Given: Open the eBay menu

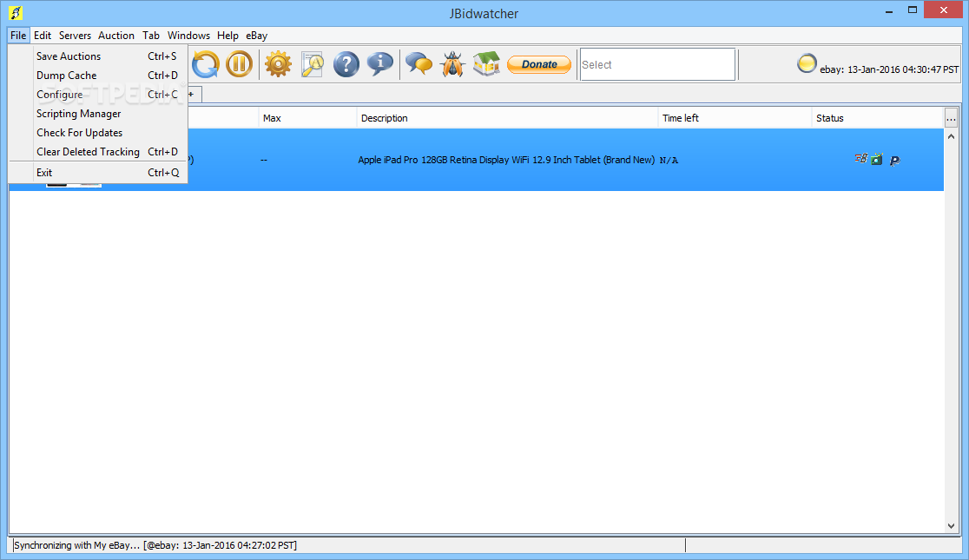Looking at the screenshot, I should 256,36.
